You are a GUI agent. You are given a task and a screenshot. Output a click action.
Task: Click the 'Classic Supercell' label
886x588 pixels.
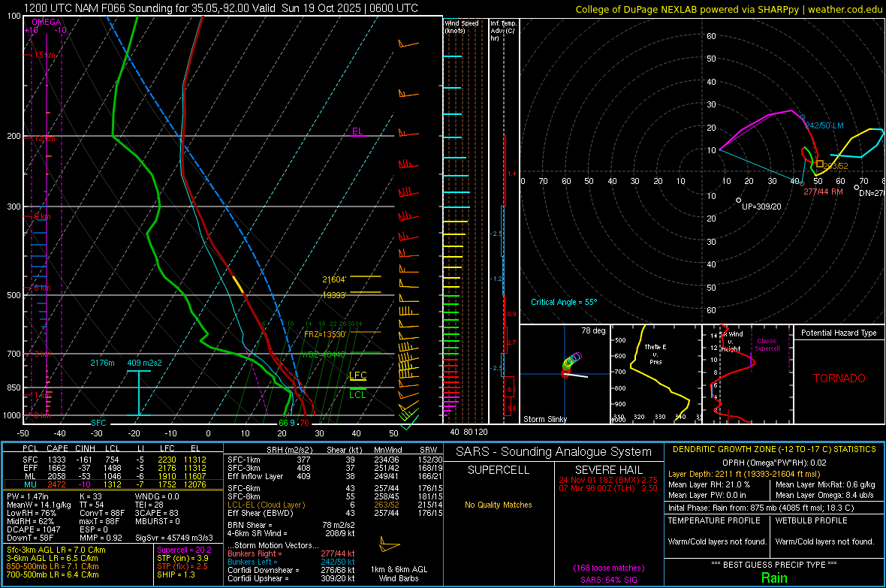pyautogui.click(x=767, y=345)
